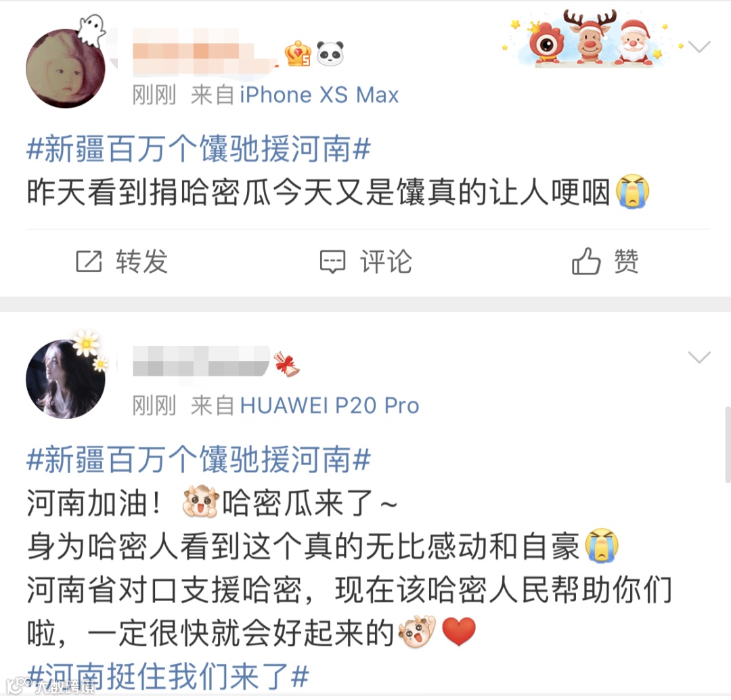Tap the first poster's blurred username
Image resolution: width=731 pixels, height=700 pixels.
204,51
